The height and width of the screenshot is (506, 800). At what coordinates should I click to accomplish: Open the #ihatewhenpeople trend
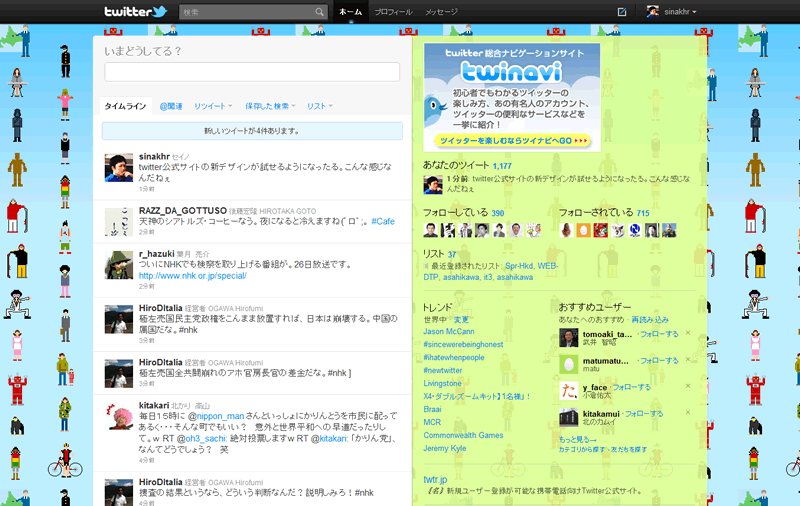pos(454,358)
